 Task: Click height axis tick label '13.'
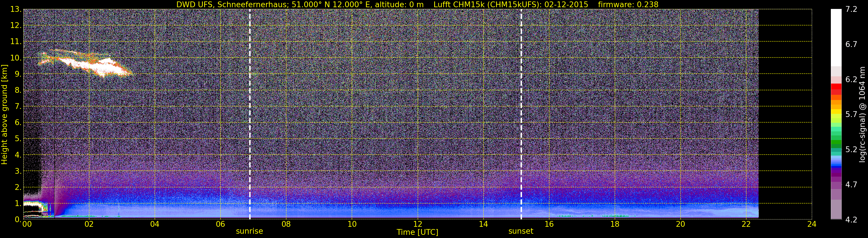pyautogui.click(x=16, y=9)
